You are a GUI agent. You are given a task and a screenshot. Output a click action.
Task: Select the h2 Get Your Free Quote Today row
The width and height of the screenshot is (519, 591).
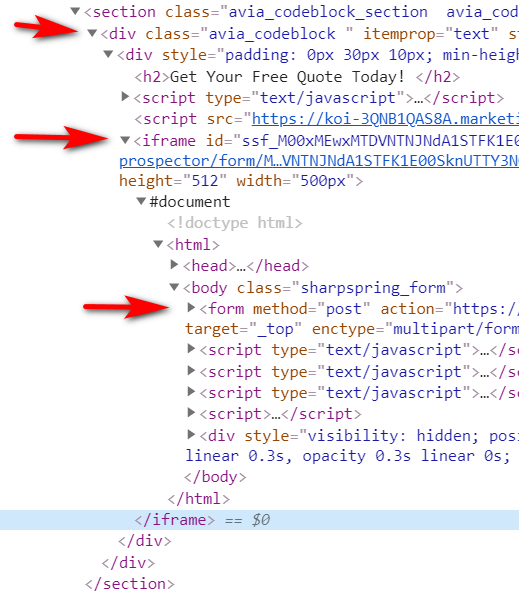tap(297, 77)
